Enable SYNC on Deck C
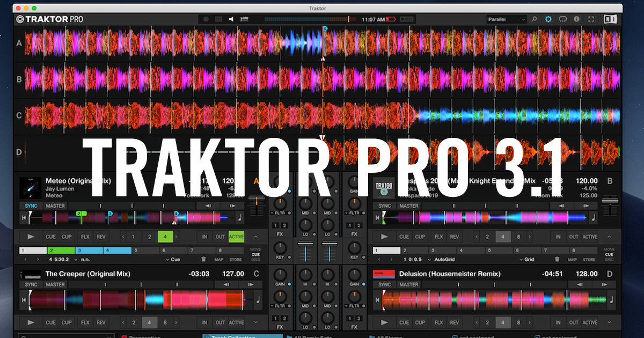The width and height of the screenshot is (644, 338). coord(31,284)
